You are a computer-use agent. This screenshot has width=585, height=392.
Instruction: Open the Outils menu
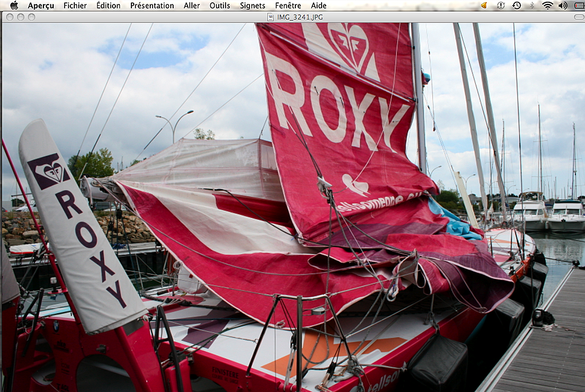[x=219, y=5]
